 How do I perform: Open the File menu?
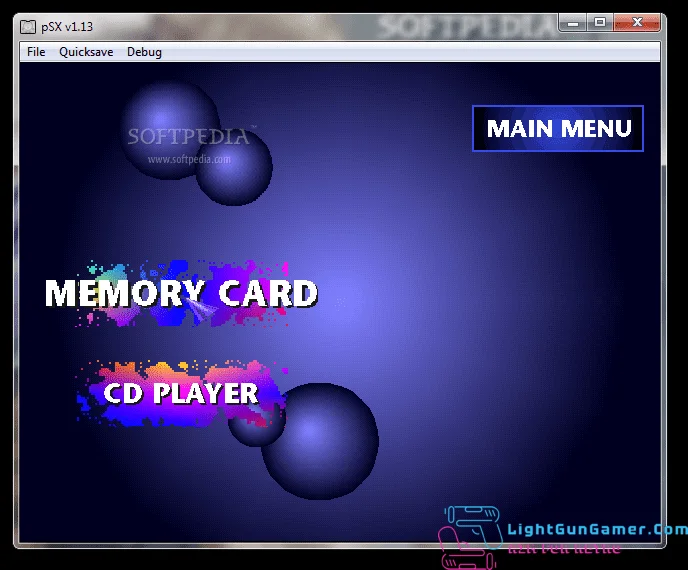click(36, 52)
